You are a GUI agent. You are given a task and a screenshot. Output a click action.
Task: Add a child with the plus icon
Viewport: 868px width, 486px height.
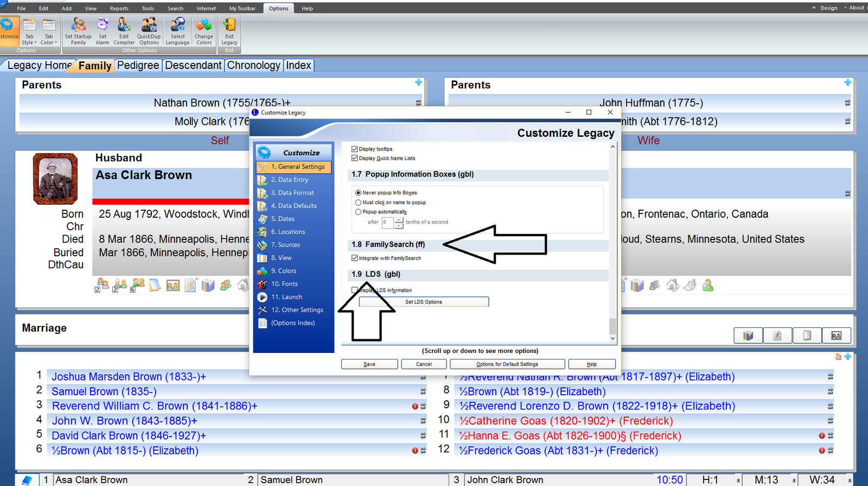coord(847,357)
